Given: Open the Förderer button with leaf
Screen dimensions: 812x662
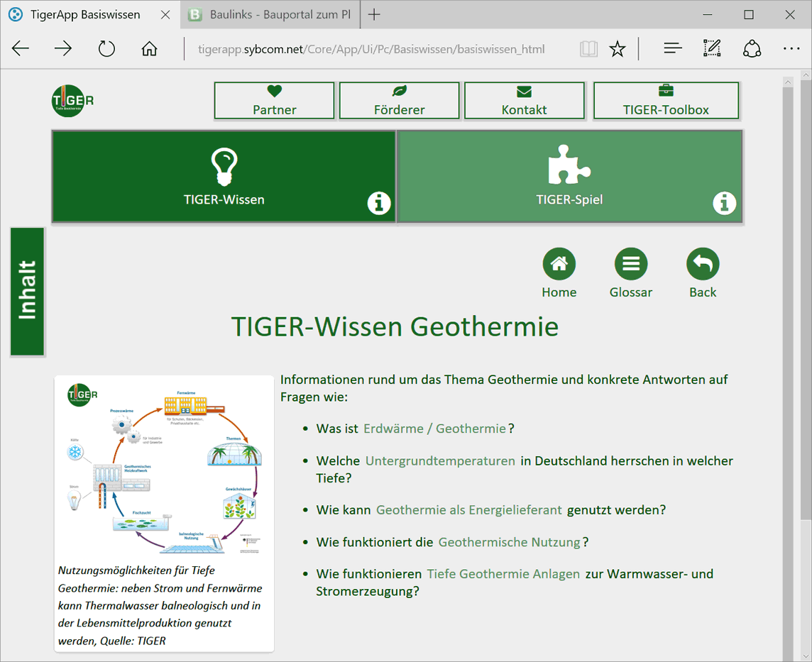Looking at the screenshot, I should (x=400, y=101).
